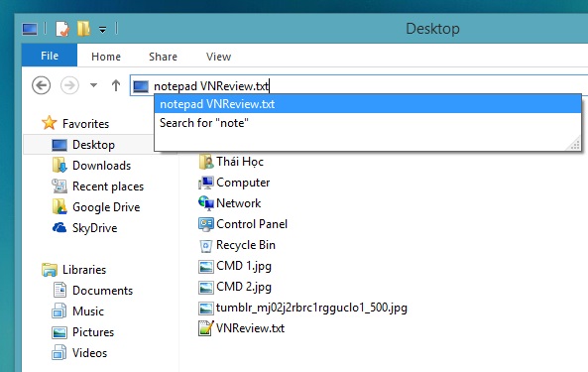588x372 pixels.
Task: Open the Music library
Action: pos(88,311)
